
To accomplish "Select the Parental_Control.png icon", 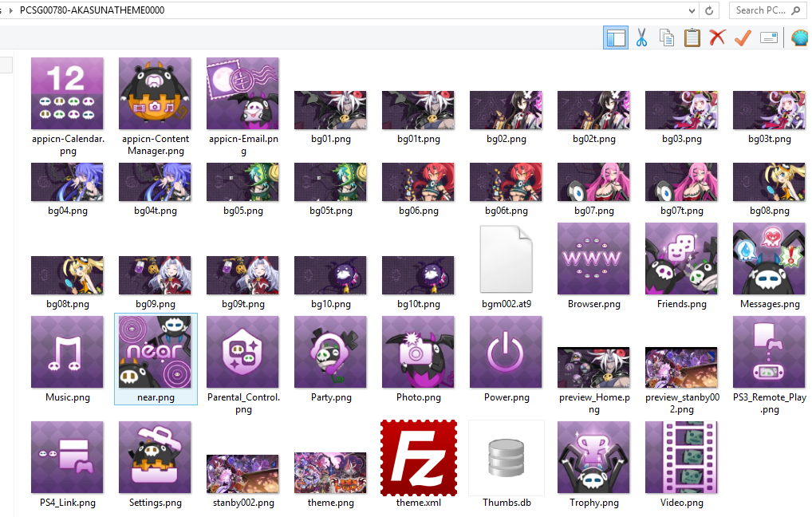I will [242, 353].
